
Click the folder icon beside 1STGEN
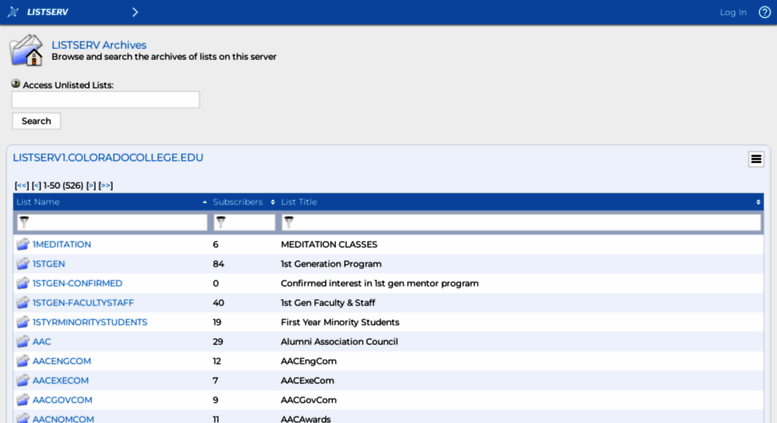(x=23, y=264)
